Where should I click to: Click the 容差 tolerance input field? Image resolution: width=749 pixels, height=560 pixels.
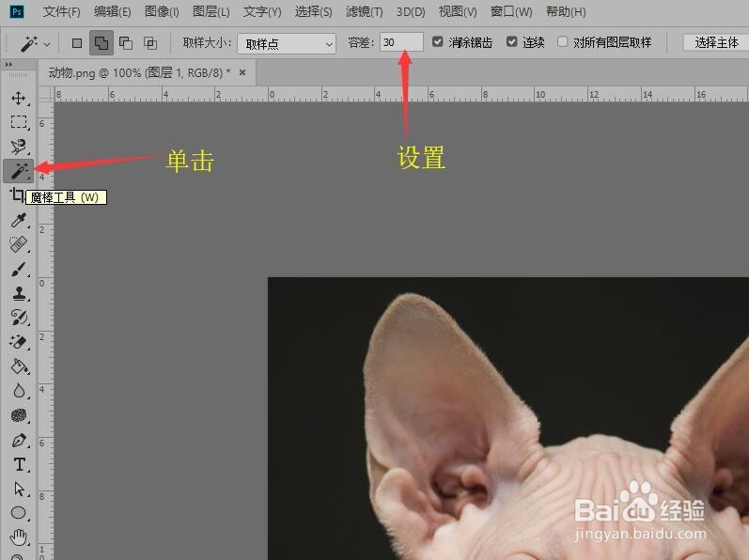click(401, 42)
